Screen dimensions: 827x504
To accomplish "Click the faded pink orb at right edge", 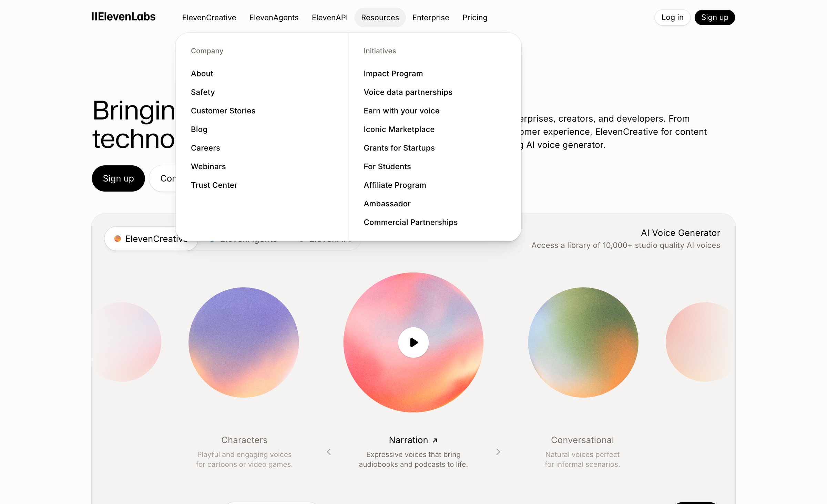I will coord(701,342).
